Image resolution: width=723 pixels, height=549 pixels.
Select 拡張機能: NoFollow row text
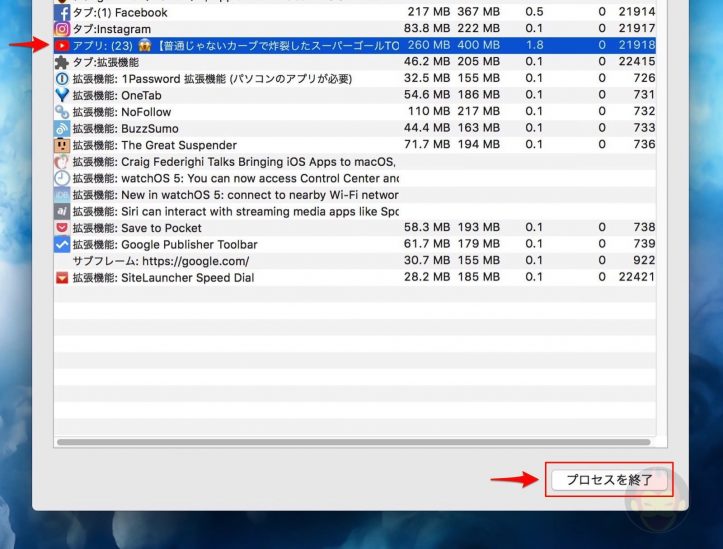122,112
